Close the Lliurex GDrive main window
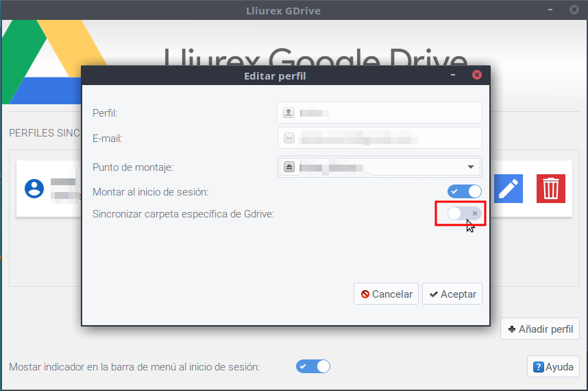The width and height of the screenshot is (588, 391). [x=574, y=10]
